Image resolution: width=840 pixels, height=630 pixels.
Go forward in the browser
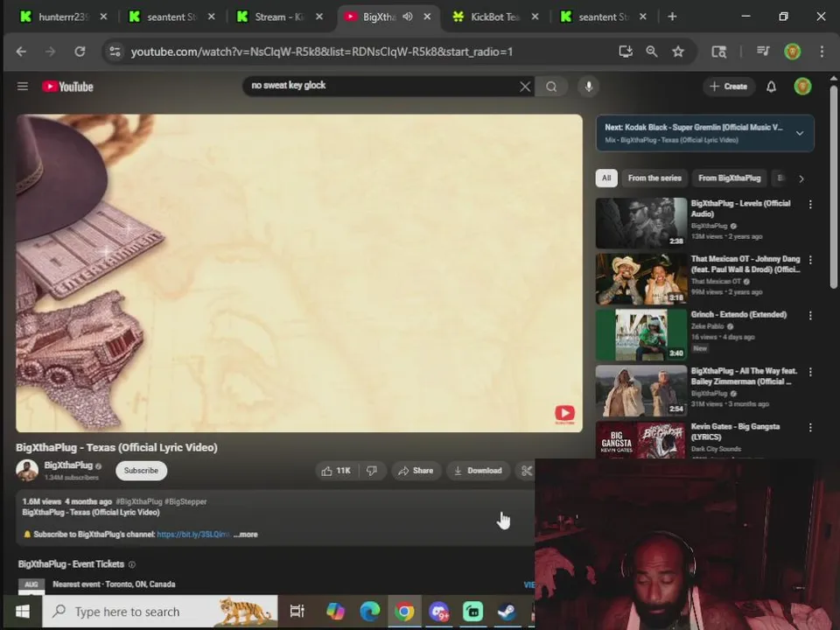pyautogui.click(x=51, y=52)
